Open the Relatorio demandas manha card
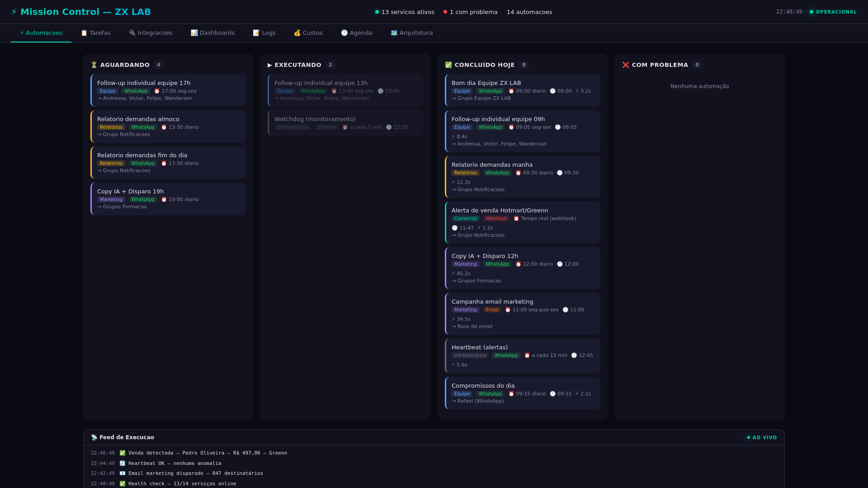868x488 pixels. coord(523,177)
